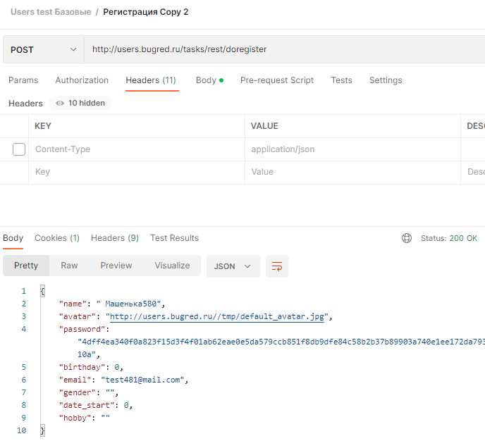Switch to the Authorization tab
The height and width of the screenshot is (448, 485).
[82, 80]
